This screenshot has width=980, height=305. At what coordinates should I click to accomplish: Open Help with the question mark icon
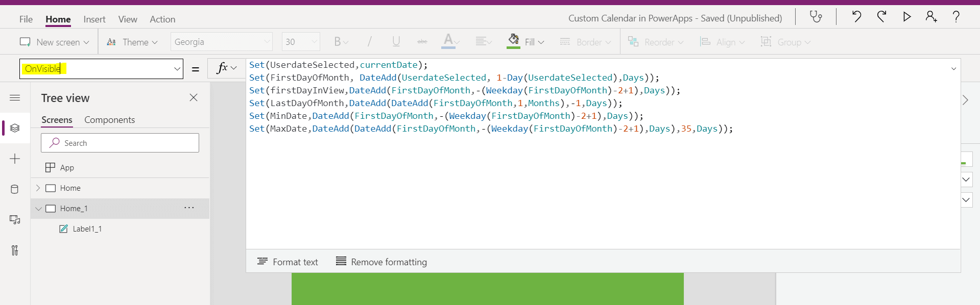pos(956,17)
